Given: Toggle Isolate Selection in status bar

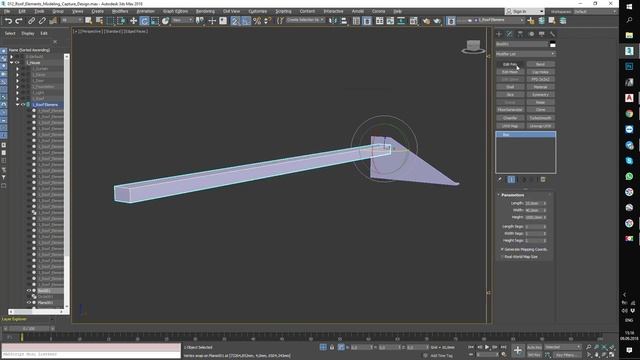Looking at the screenshot, I should tap(323, 347).
